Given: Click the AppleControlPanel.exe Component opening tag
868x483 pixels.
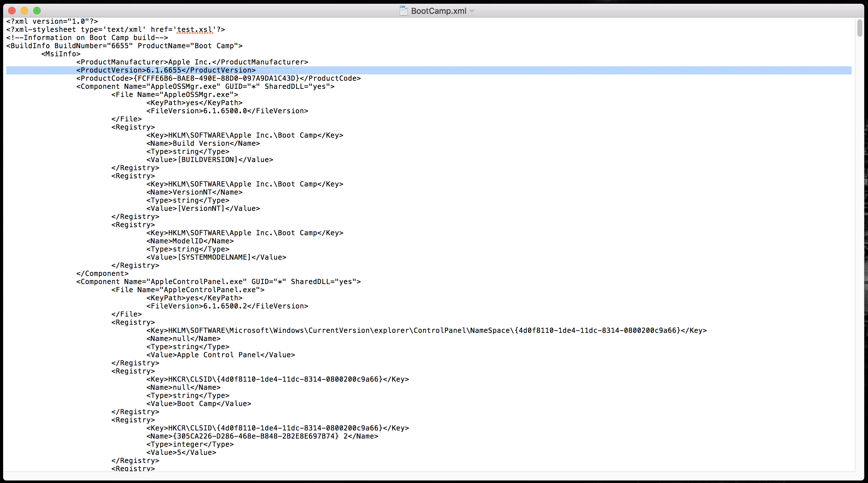Looking at the screenshot, I should coord(218,282).
